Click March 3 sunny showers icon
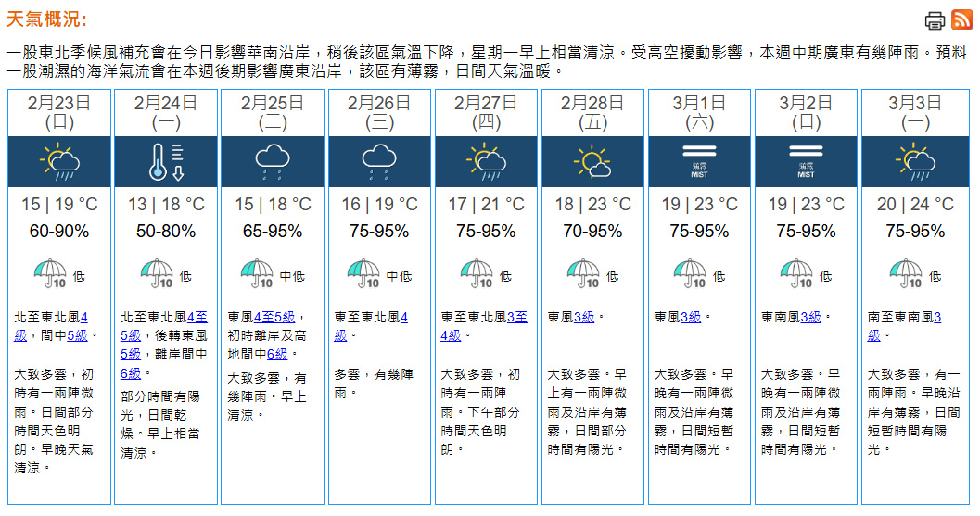Screen dimensions: 980x516 tap(912, 161)
